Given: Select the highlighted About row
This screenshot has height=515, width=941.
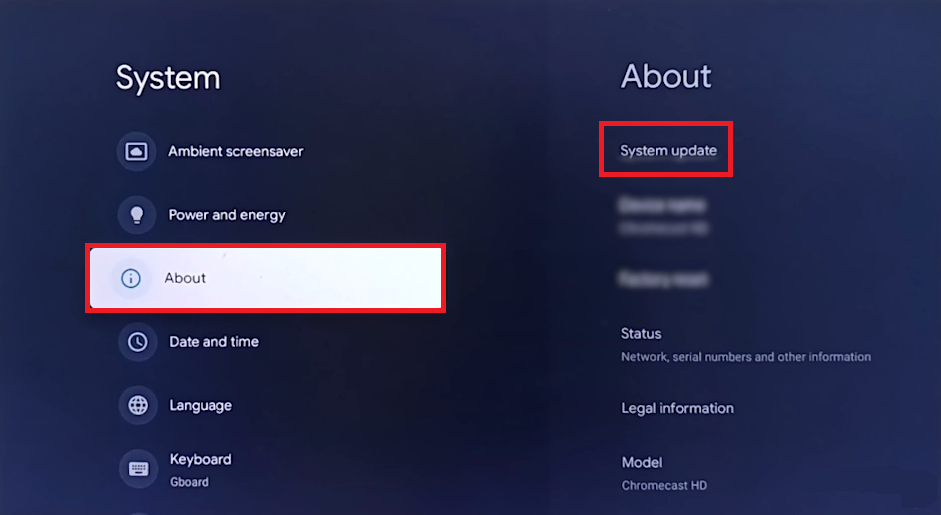Looking at the screenshot, I should coord(265,278).
